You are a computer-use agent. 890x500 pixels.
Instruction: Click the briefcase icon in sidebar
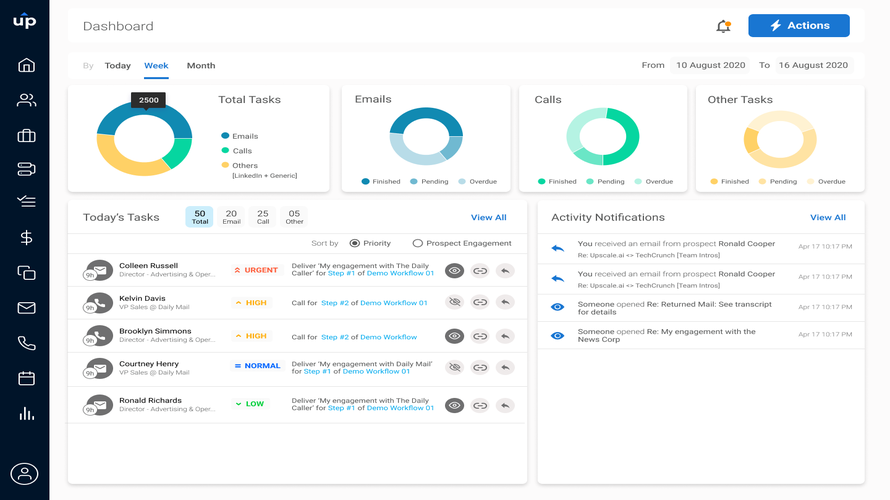coord(26,136)
